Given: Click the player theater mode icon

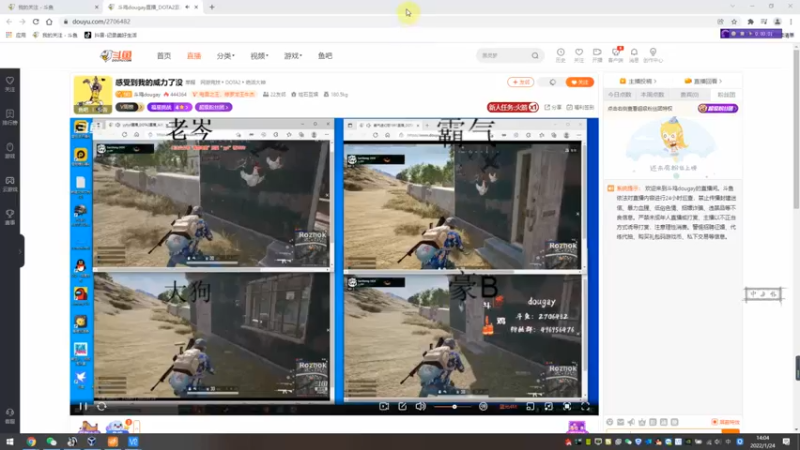Looking at the screenshot, I should [x=548, y=407].
